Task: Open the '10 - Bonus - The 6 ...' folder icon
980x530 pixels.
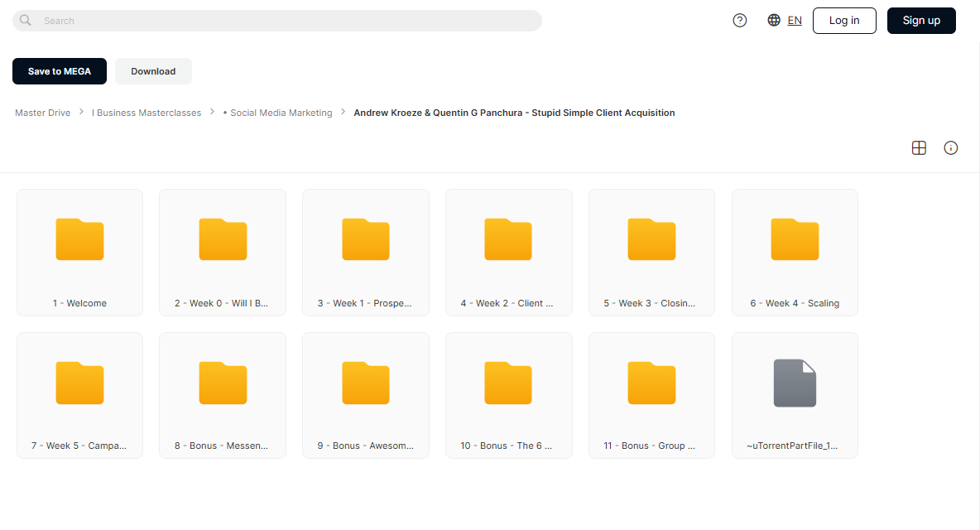Action: coord(508,383)
